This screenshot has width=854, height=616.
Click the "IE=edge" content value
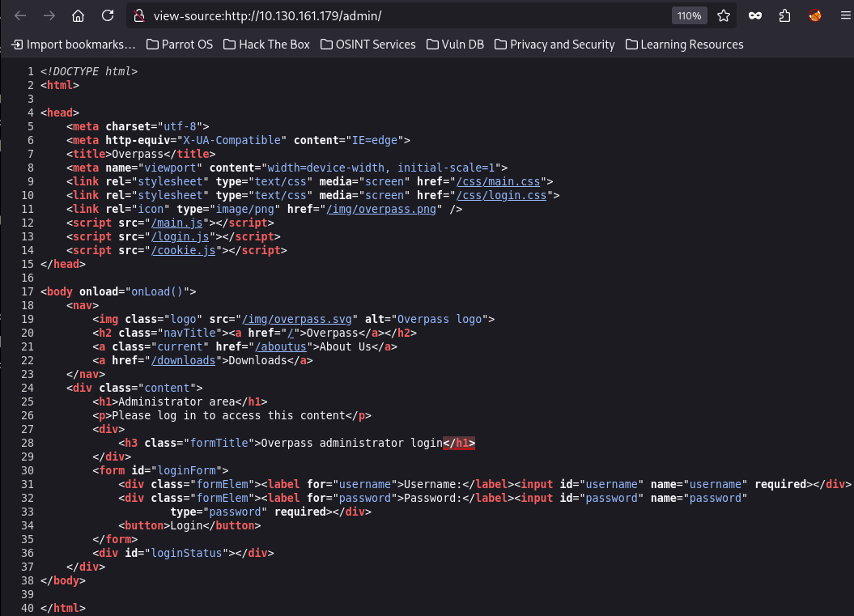tap(375, 140)
